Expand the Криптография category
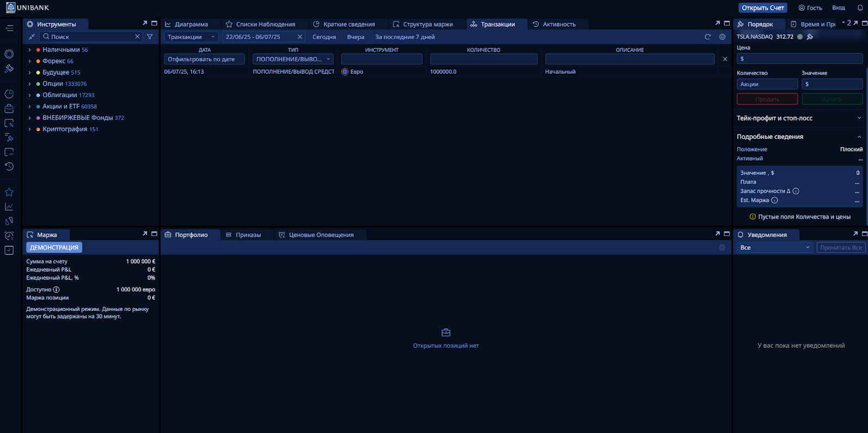 [30, 130]
